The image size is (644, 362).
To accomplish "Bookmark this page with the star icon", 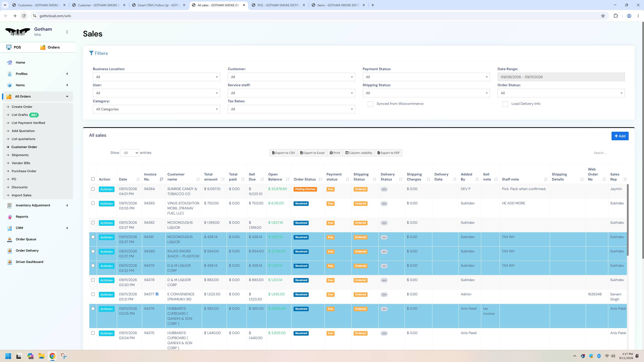I will (x=603, y=16).
